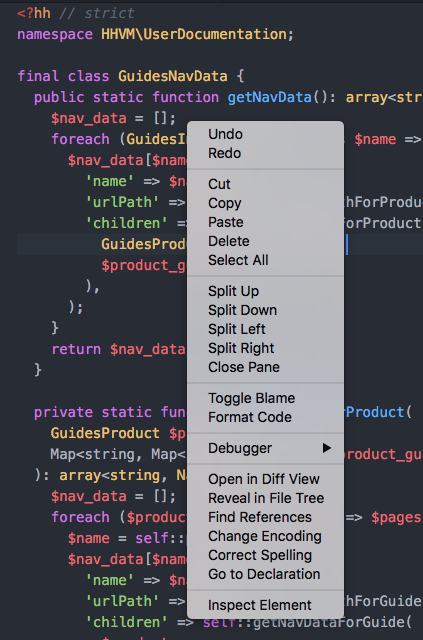Expand the Debugger submenu arrow
Screen dimensions: 423x640
[327, 448]
